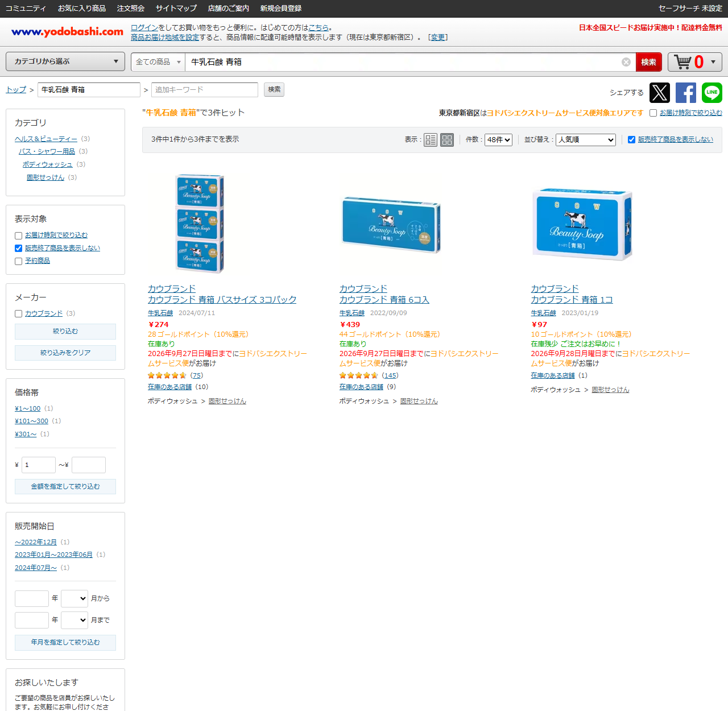
Task: Click the yodobashi.com logo
Action: [x=67, y=32]
